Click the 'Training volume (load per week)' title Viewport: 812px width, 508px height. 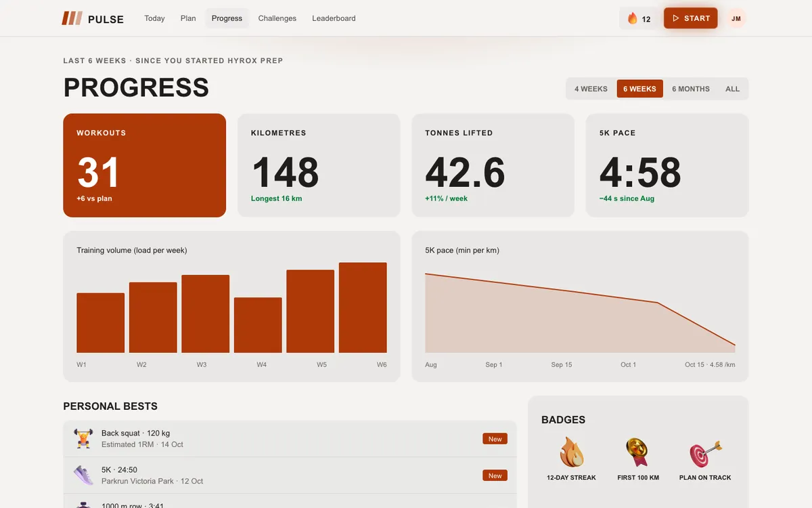coord(132,250)
